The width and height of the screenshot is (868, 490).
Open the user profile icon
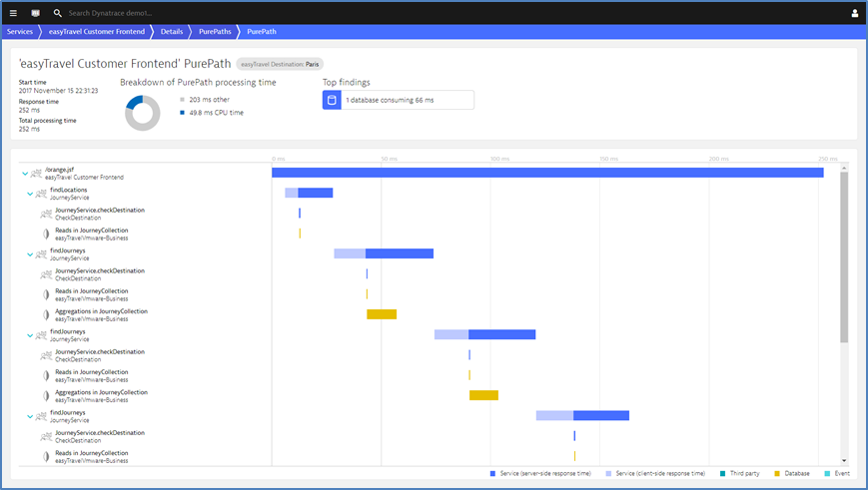[x=855, y=13]
